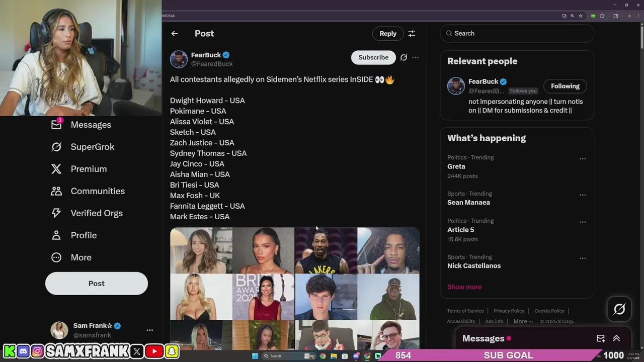Image resolution: width=644 pixels, height=362 pixels.
Task: Open account menu dots beside Sam Frank
Action: point(149,330)
